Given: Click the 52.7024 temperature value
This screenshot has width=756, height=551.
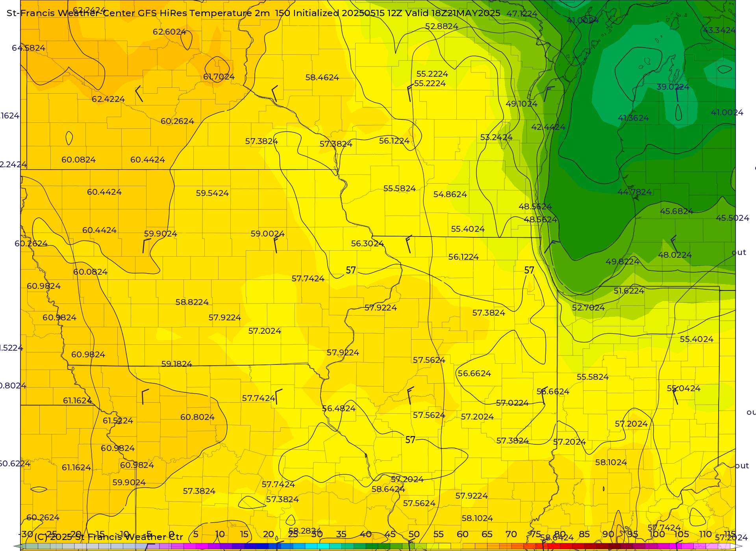Looking at the screenshot, I should 589,308.
